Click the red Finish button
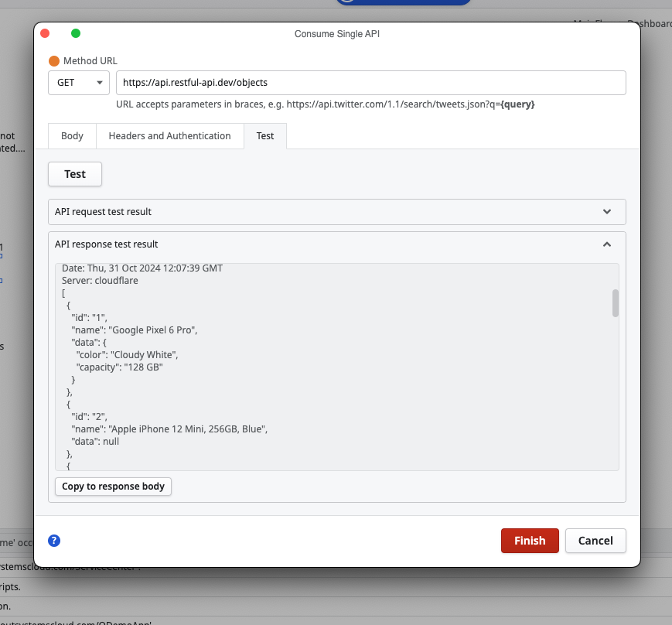 click(x=530, y=541)
